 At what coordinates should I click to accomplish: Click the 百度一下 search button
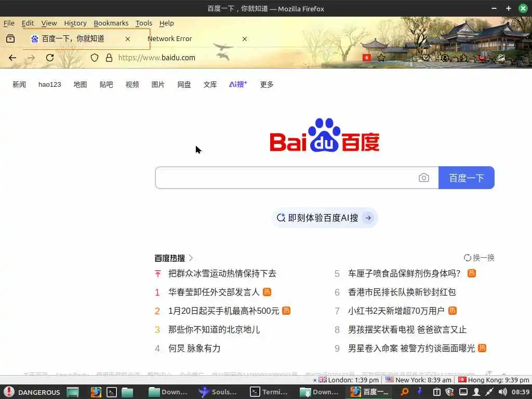click(x=467, y=178)
